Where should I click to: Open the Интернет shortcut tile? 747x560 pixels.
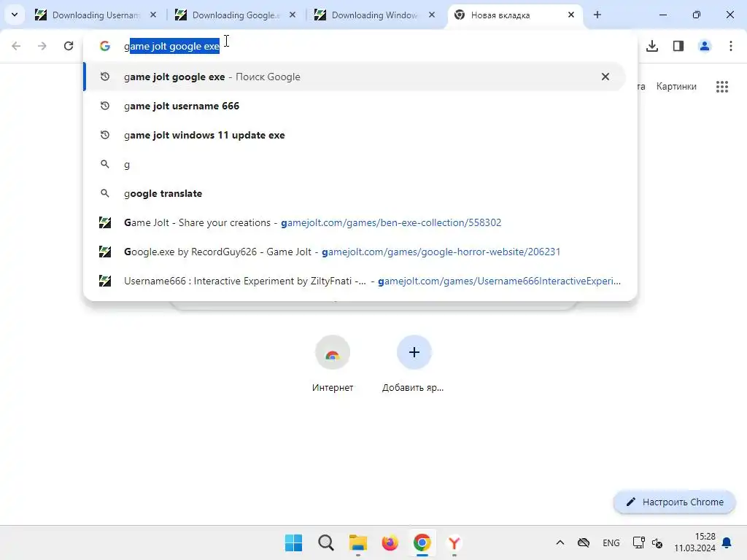pos(333,364)
